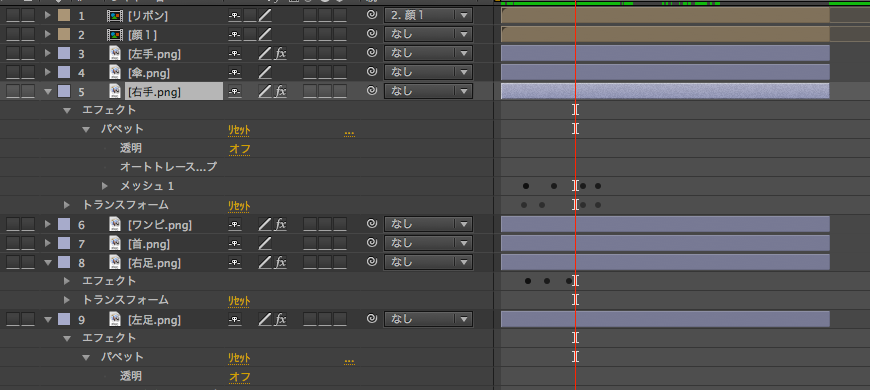870x390 pixels.
Task: Toggle the shy switch on 傘.png layer
Action: click(235, 72)
